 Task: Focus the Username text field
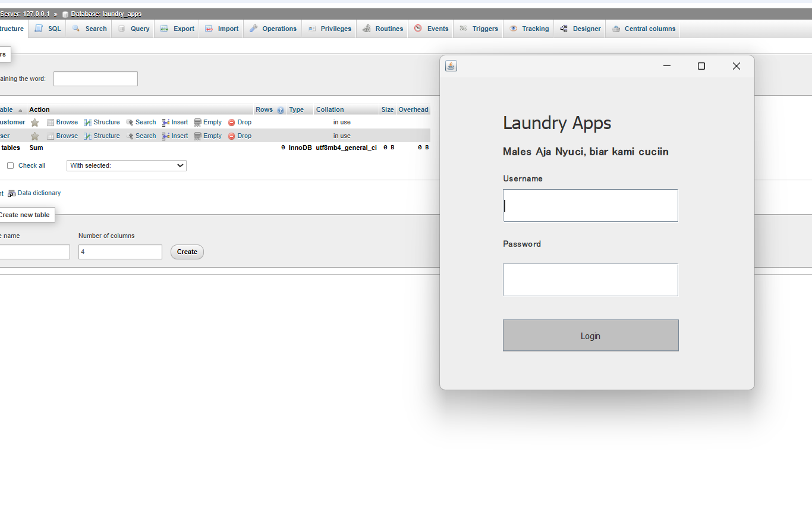pos(590,206)
